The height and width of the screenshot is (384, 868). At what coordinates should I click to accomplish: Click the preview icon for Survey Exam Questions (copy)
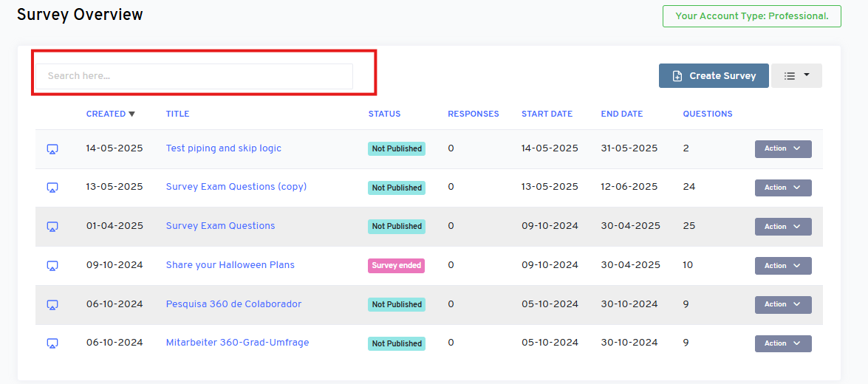pyautogui.click(x=52, y=188)
